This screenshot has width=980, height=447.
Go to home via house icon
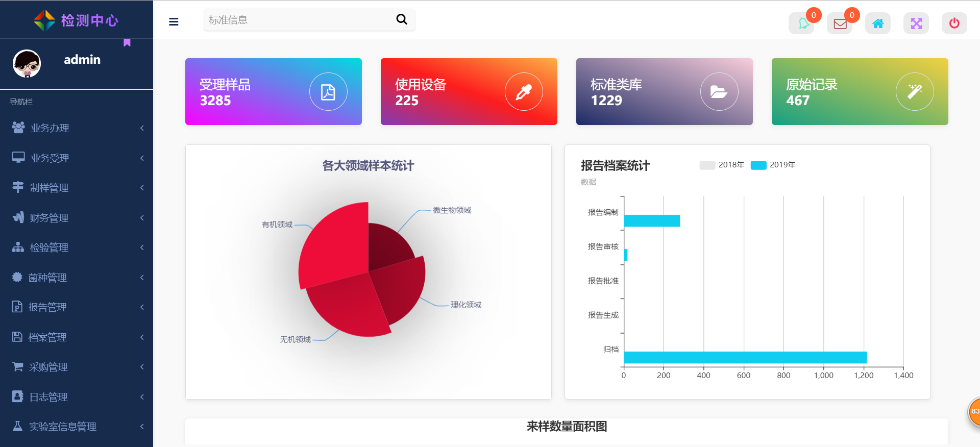[x=877, y=23]
